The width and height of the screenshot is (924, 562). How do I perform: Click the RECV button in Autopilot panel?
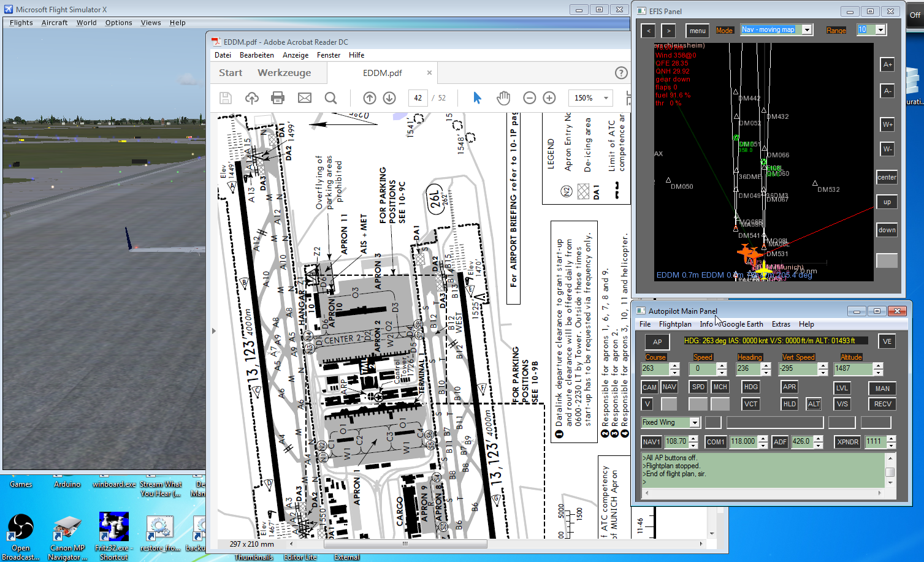(x=882, y=404)
